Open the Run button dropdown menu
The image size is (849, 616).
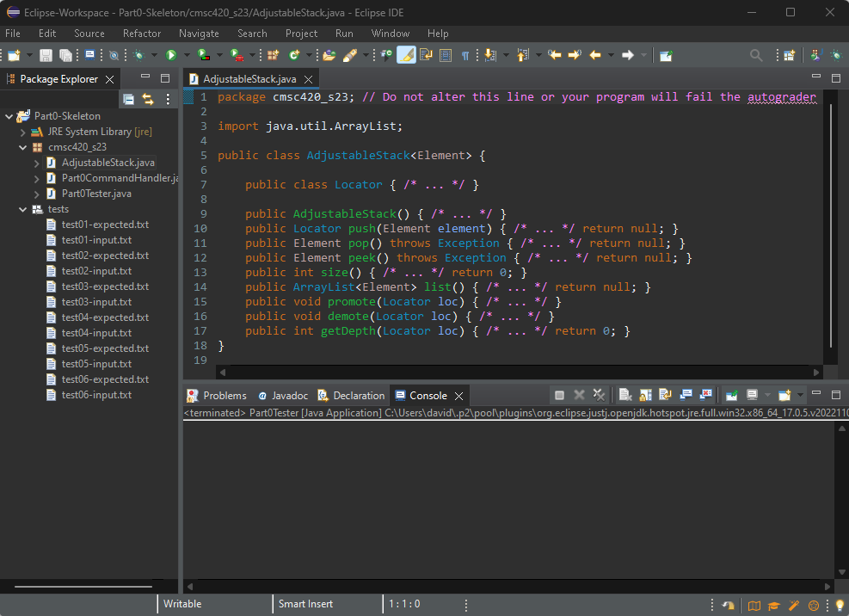tap(185, 54)
